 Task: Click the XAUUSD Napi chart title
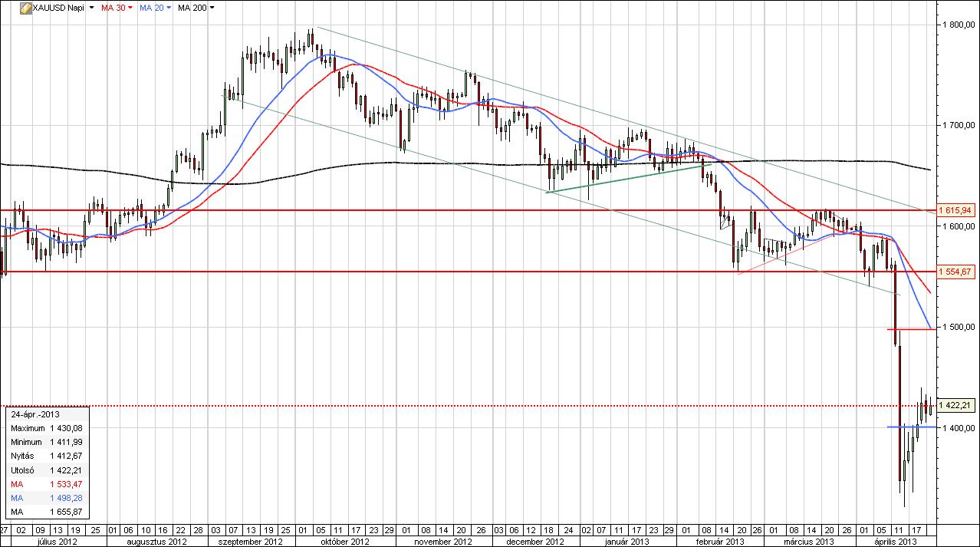(x=58, y=8)
